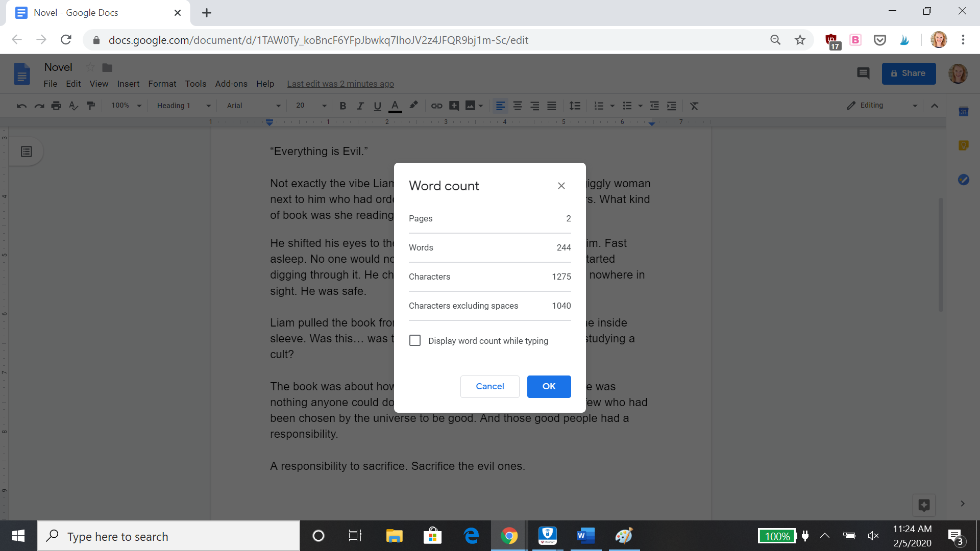Select the Italic formatting icon
Viewport: 980px width, 551px height.
point(359,106)
